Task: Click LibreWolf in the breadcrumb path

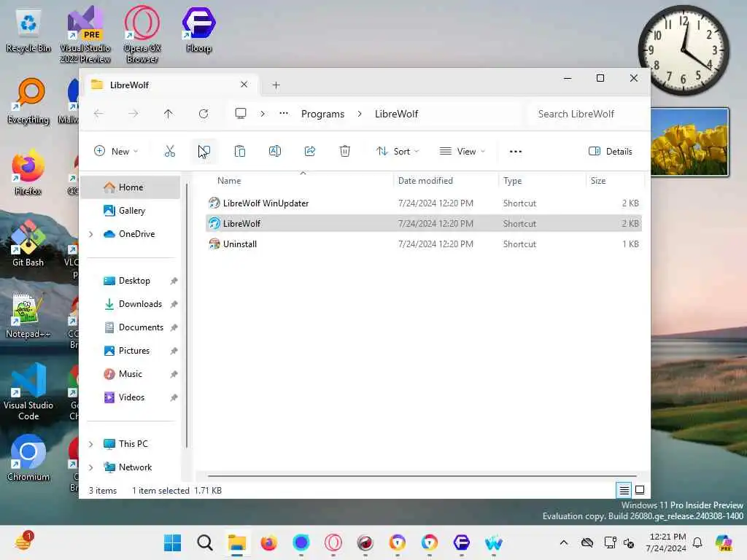Action: [396, 114]
